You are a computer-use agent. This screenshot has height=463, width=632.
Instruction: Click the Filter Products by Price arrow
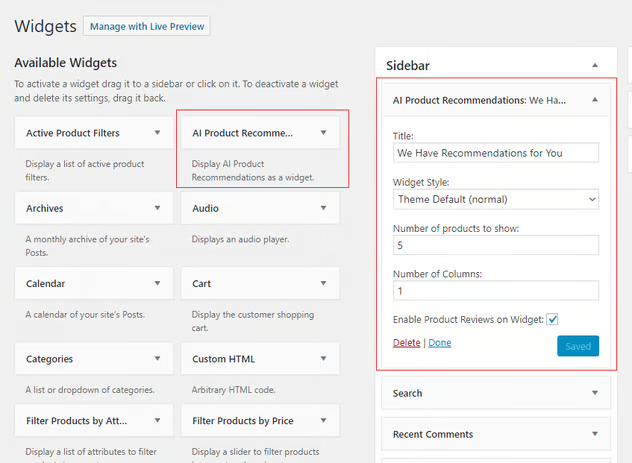pos(323,421)
